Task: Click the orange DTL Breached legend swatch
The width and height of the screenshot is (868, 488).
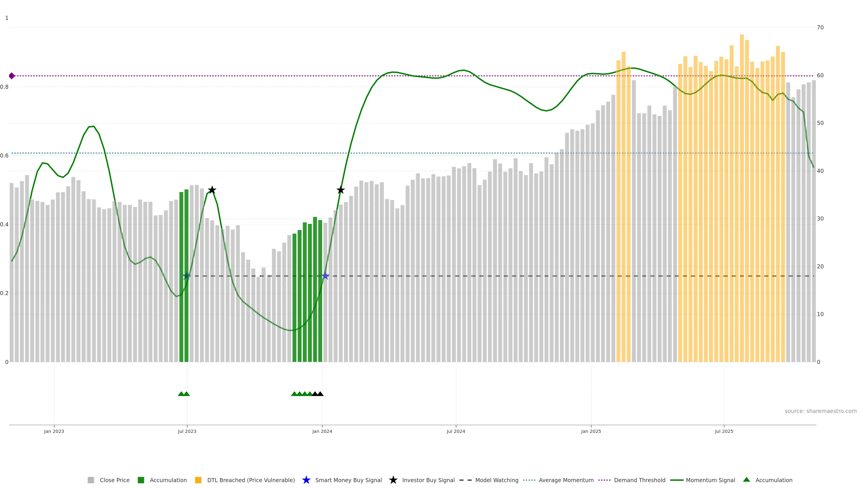Action: click(x=198, y=480)
